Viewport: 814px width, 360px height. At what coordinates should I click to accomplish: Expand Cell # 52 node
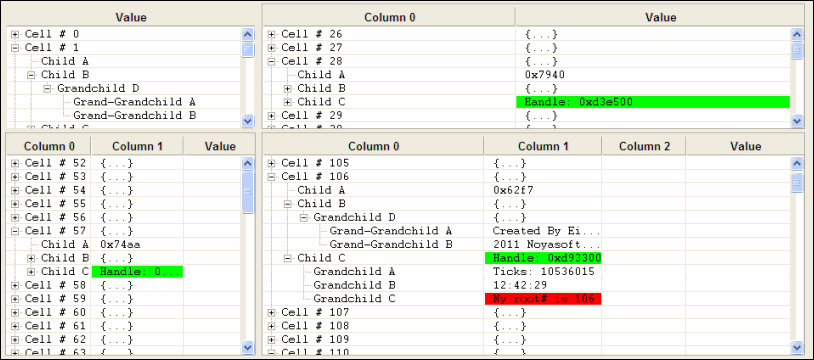pyautogui.click(x=15, y=163)
